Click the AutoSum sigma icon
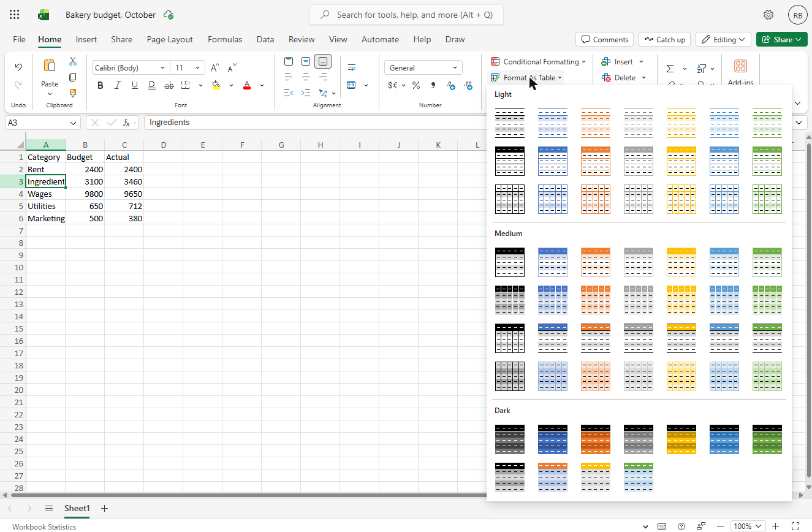The width and height of the screenshot is (812, 532). click(x=670, y=69)
